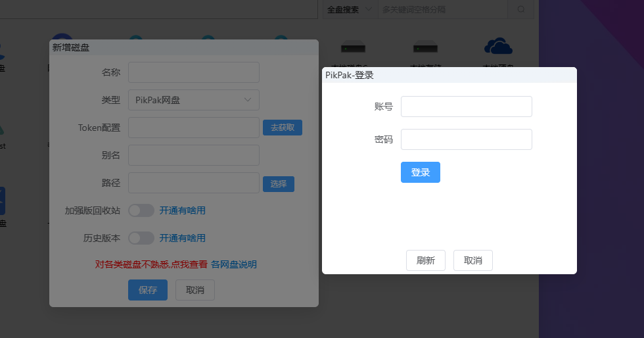Cancel the PikPak login dialog
The height and width of the screenshot is (338, 644).
pyautogui.click(x=472, y=260)
